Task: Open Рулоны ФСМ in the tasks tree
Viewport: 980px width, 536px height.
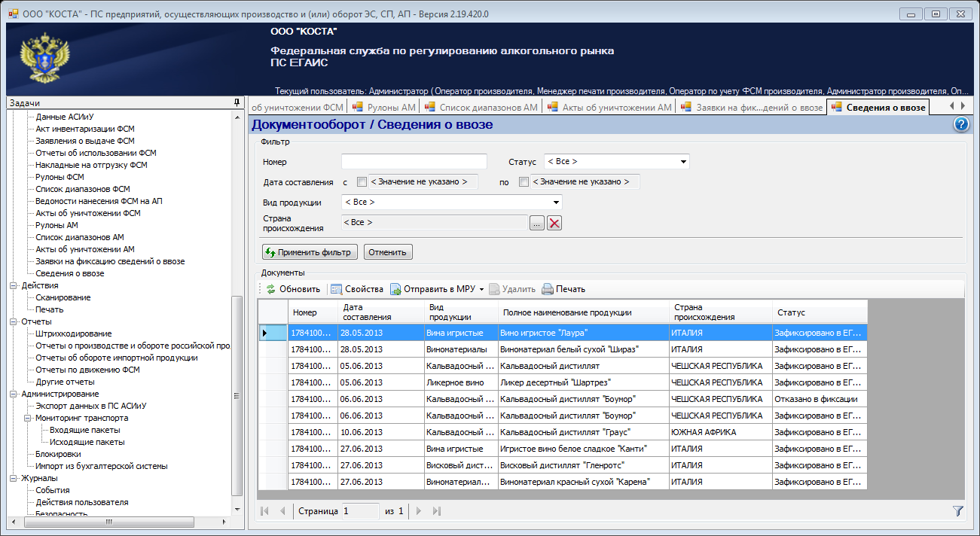Action: point(60,177)
